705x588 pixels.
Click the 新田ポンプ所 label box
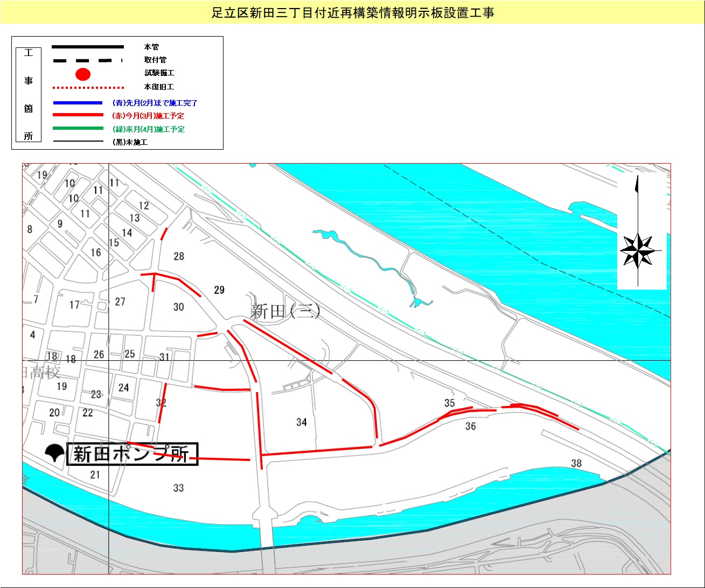point(132,454)
